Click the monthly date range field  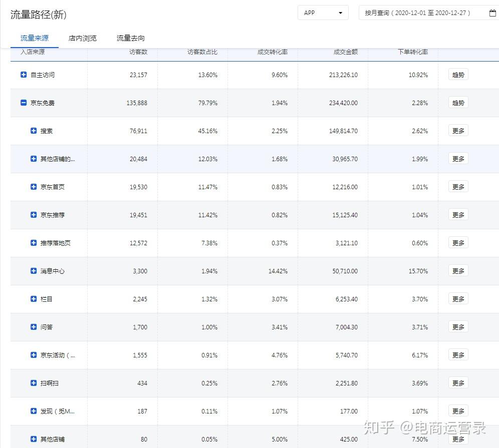coord(428,13)
